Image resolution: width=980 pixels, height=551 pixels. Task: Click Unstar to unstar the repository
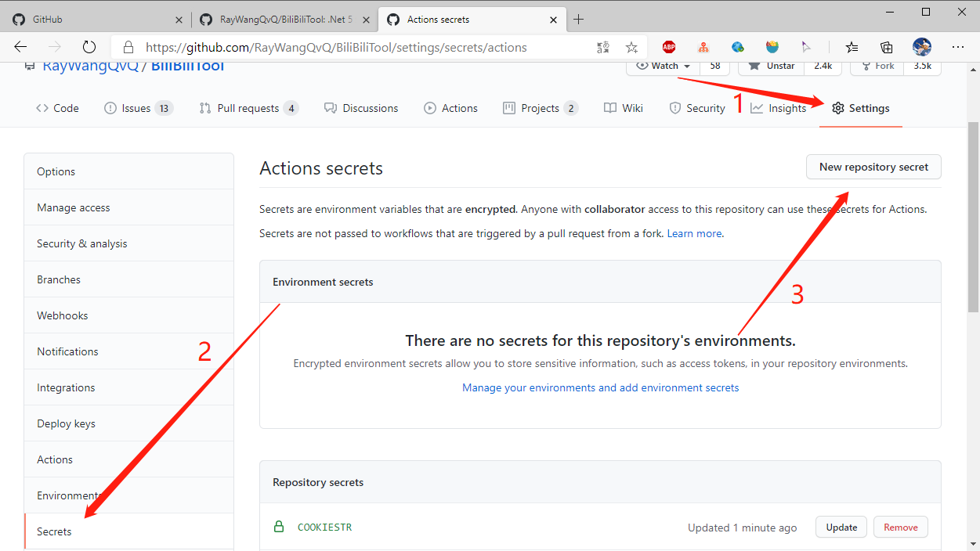pos(772,67)
